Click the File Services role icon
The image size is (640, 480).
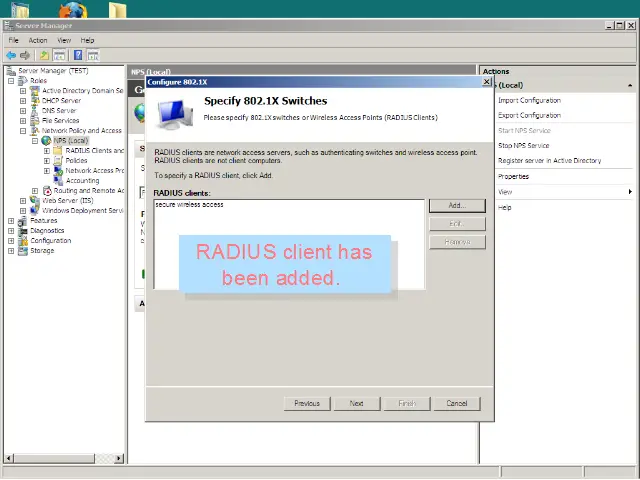click(35, 120)
